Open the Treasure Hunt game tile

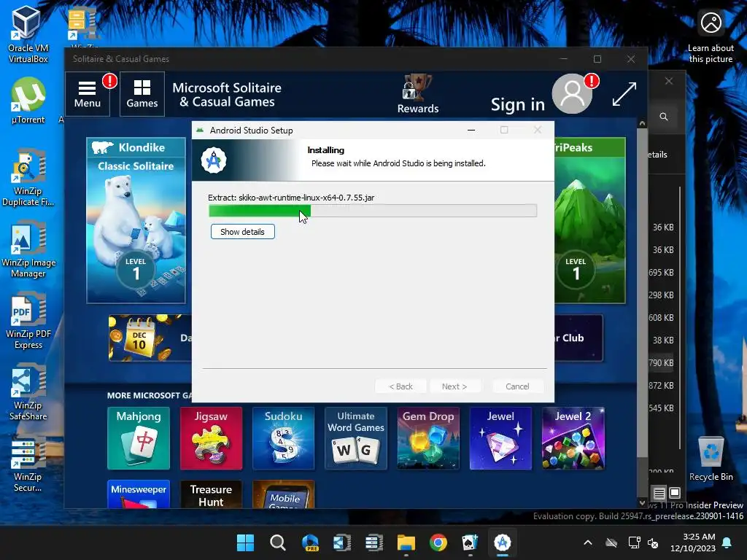click(211, 494)
